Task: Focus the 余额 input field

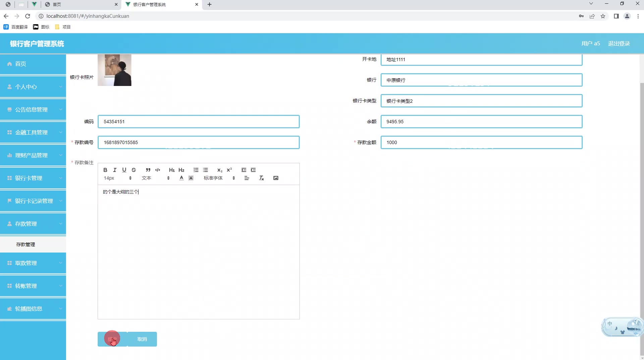Action: click(x=481, y=122)
